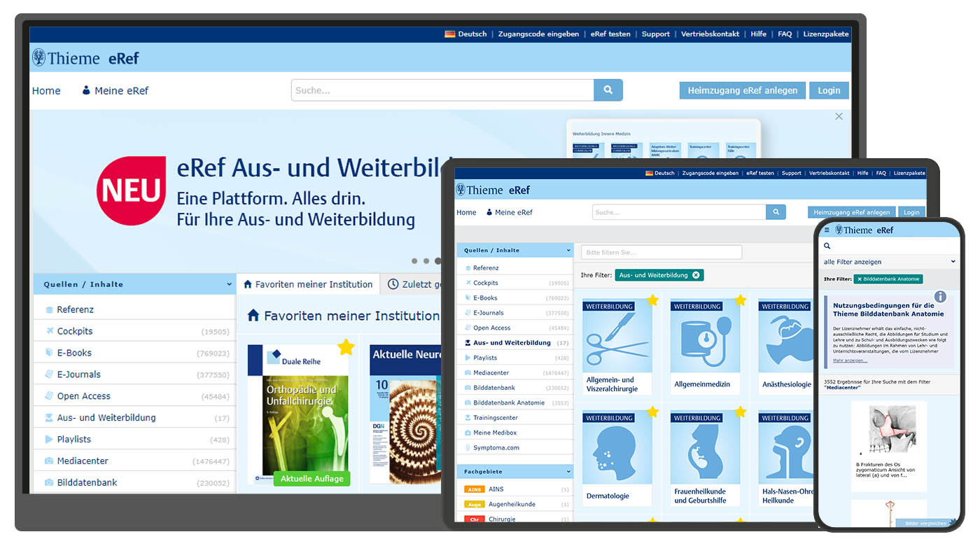The width and height of the screenshot is (980, 546).
Task: Collapse the Quellen / Inhalte panel on the desktop
Action: click(x=229, y=285)
